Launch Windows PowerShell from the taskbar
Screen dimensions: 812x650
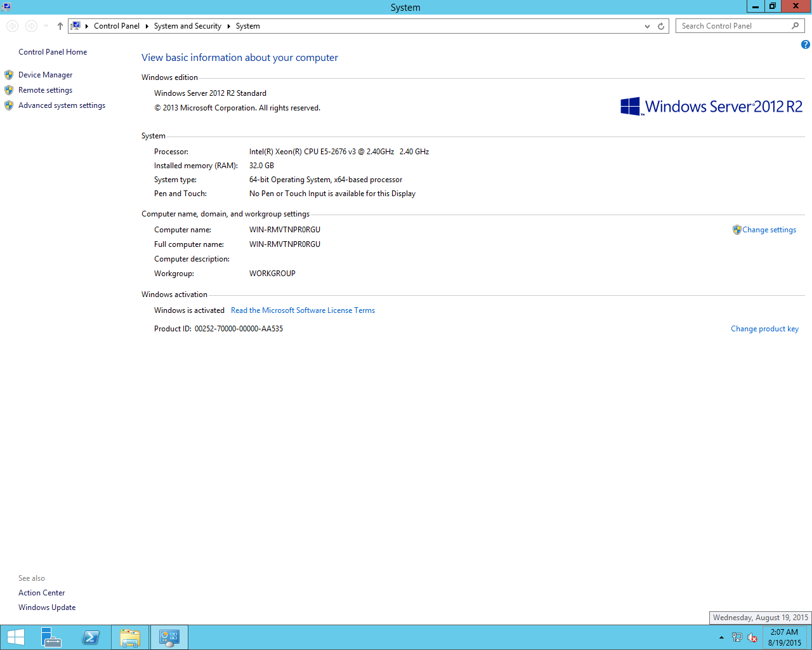[91, 637]
